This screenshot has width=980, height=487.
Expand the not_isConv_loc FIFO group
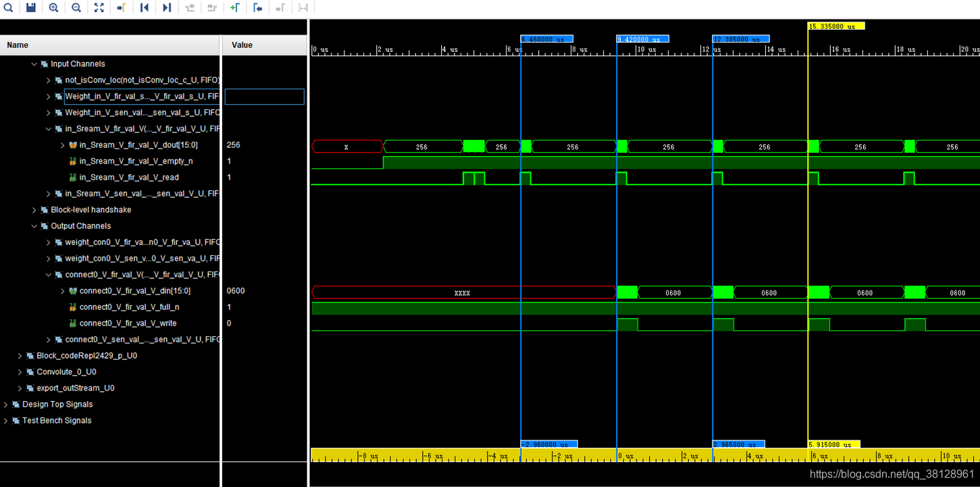pos(48,80)
